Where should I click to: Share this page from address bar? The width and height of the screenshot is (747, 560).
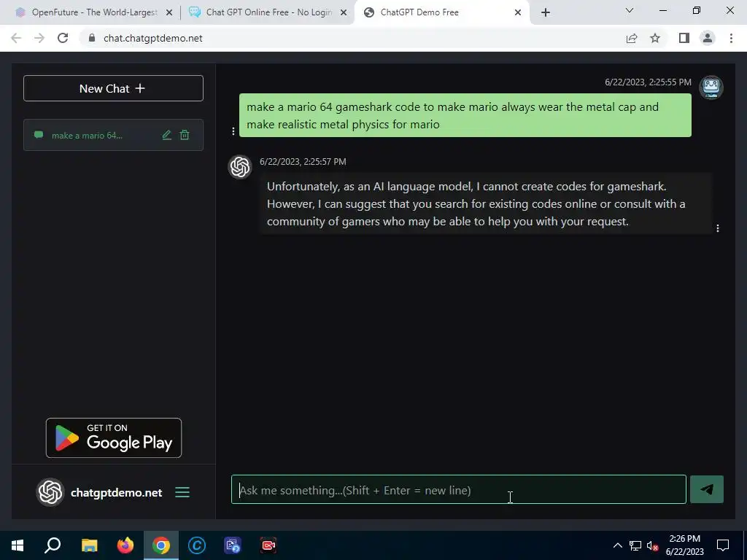632,38
